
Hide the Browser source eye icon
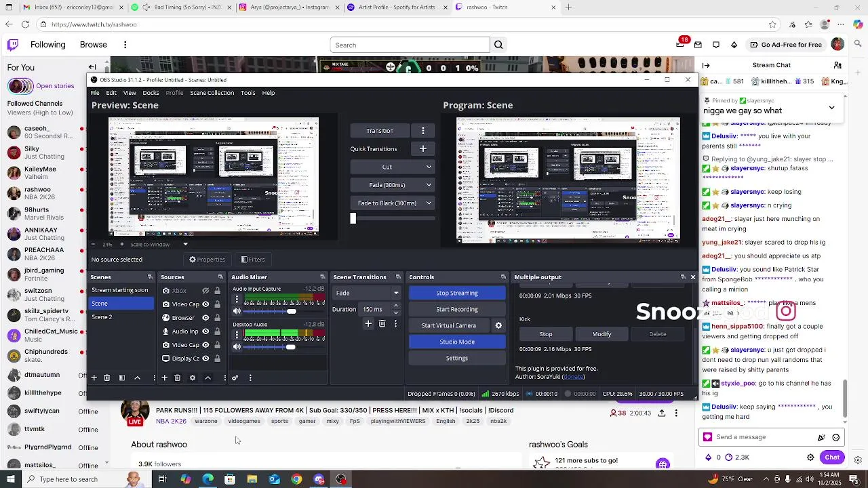coord(205,318)
